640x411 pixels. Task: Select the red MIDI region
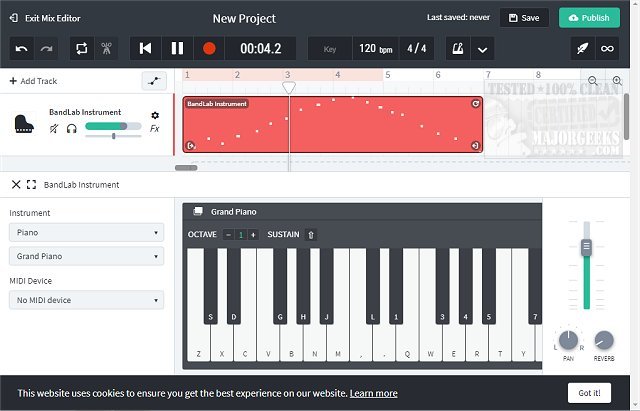pos(333,124)
